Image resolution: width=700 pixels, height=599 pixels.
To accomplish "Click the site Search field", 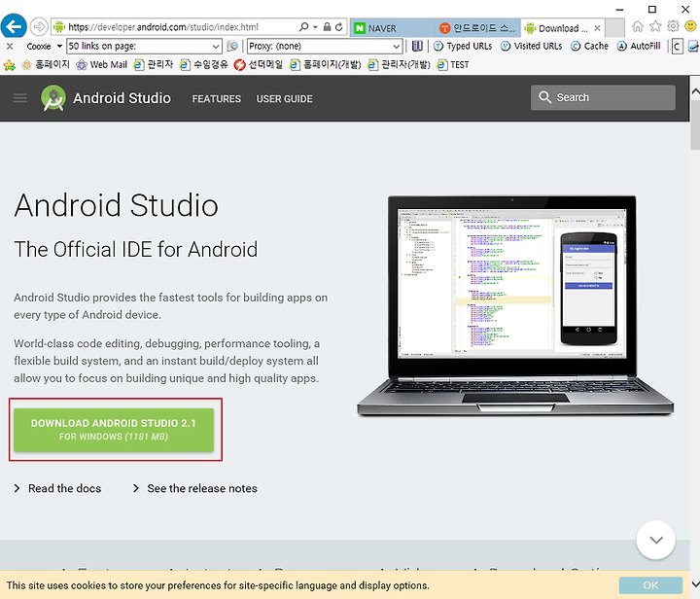I will point(603,97).
